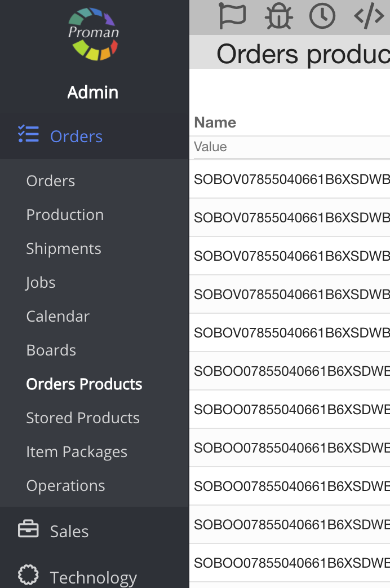This screenshot has height=588, width=390.
Task: Navigate to Item Packages
Action: (77, 452)
